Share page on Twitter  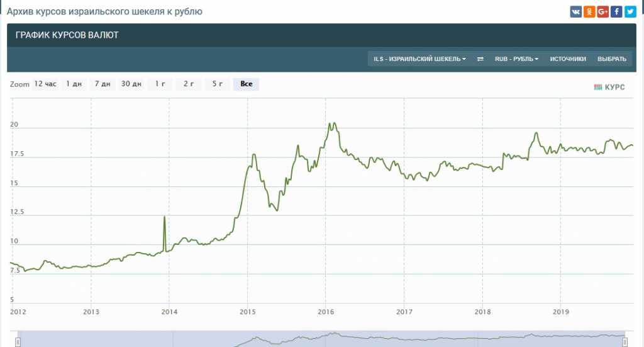(630, 11)
